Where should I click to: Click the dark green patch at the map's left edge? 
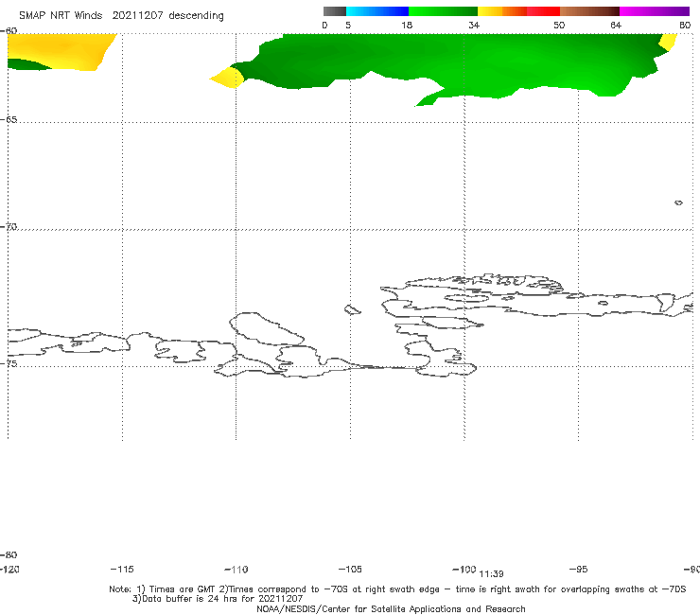tap(26, 64)
